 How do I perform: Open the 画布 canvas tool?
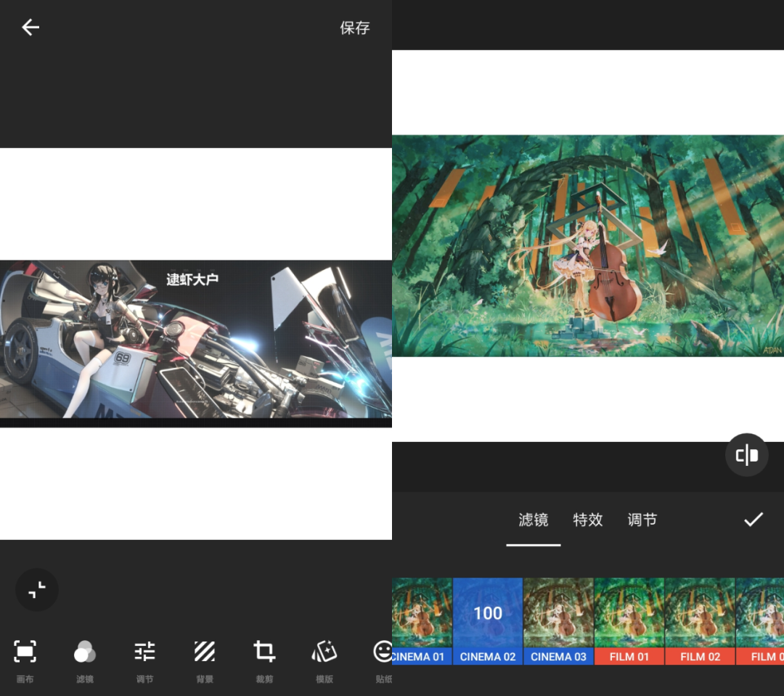25,660
